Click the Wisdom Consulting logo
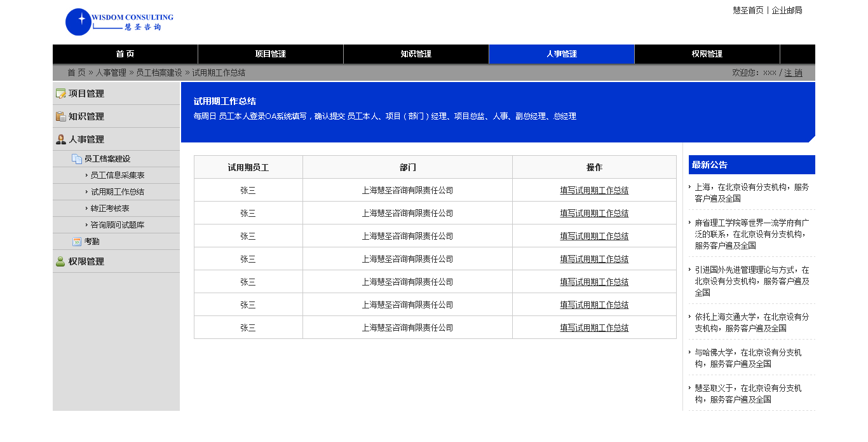This screenshot has height=442, width=868. (x=119, y=22)
